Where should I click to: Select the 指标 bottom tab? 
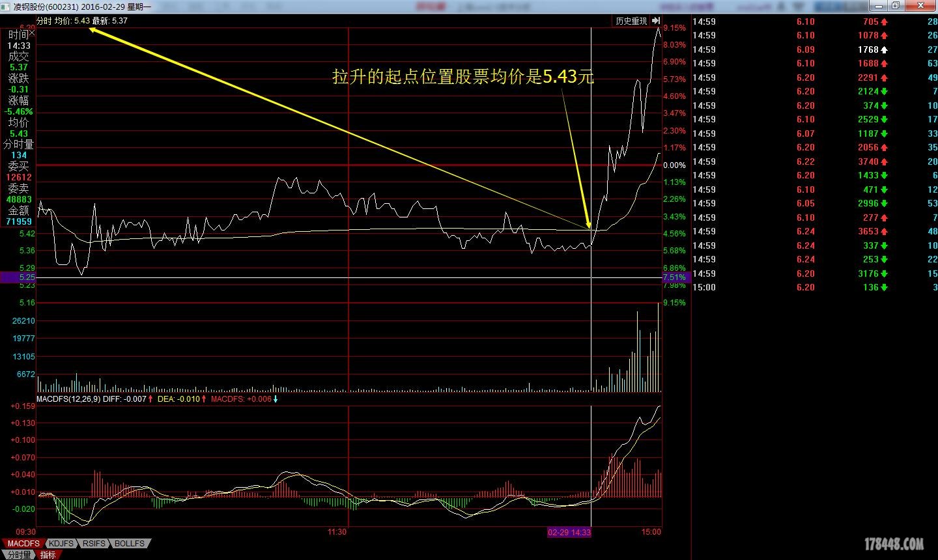[x=48, y=555]
